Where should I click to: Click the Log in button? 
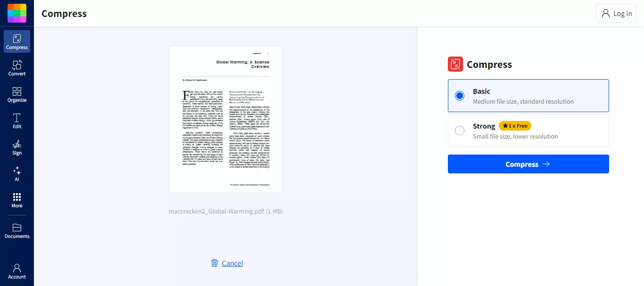pos(616,14)
